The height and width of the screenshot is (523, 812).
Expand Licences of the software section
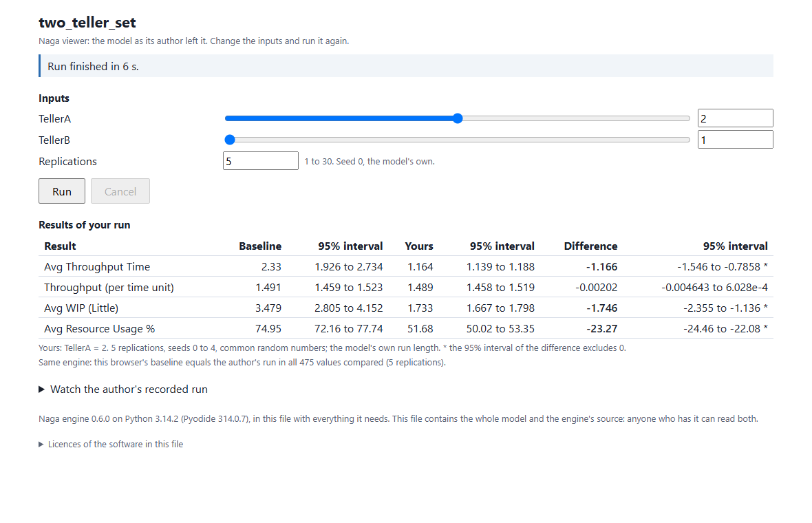111,445
